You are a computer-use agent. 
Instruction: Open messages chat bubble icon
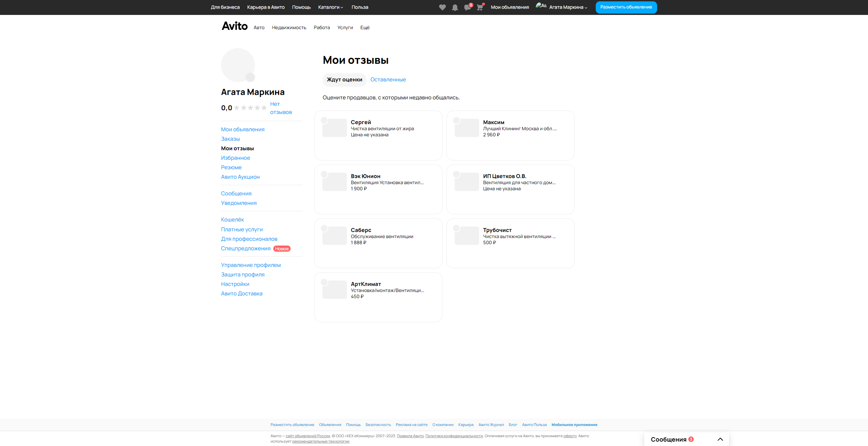point(467,7)
